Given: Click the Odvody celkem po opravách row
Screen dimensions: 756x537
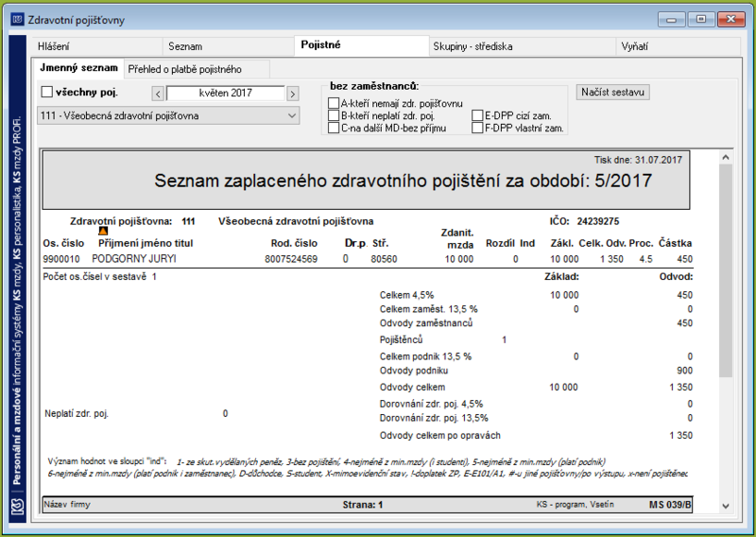Looking at the screenshot, I should (x=536, y=435).
